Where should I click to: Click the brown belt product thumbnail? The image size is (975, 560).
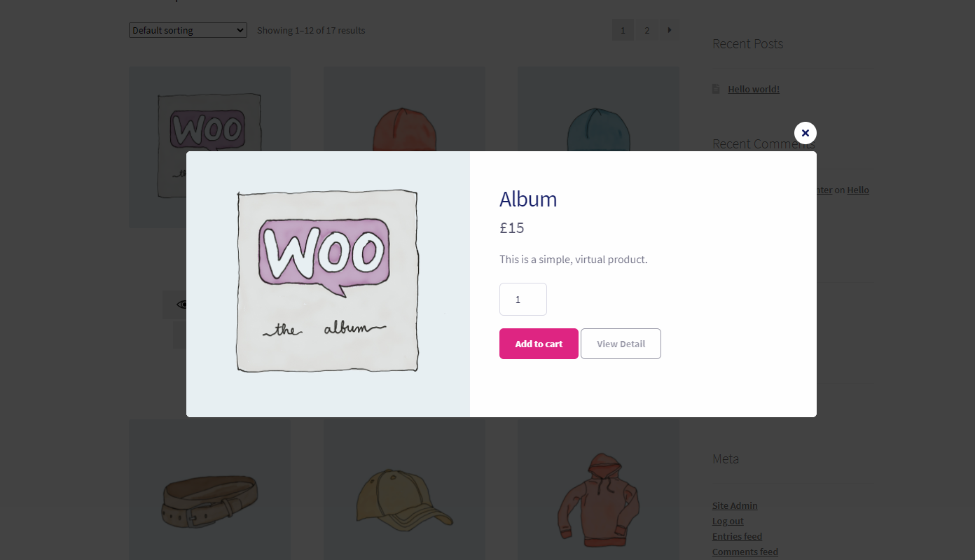209,500
